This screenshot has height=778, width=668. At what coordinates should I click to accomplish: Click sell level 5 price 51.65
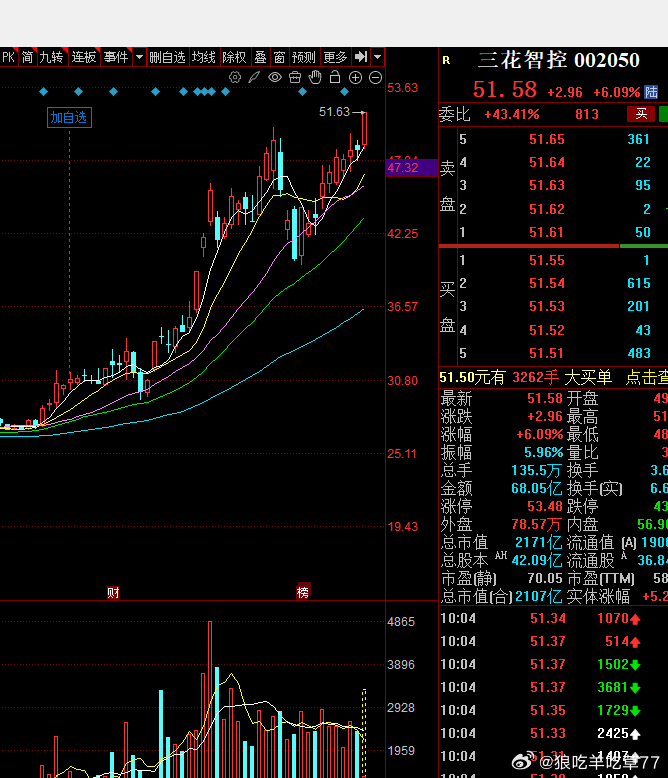(547, 139)
